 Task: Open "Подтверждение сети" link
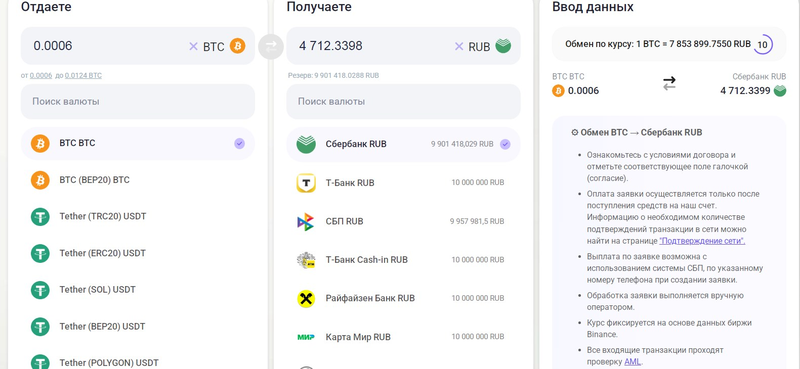click(702, 241)
